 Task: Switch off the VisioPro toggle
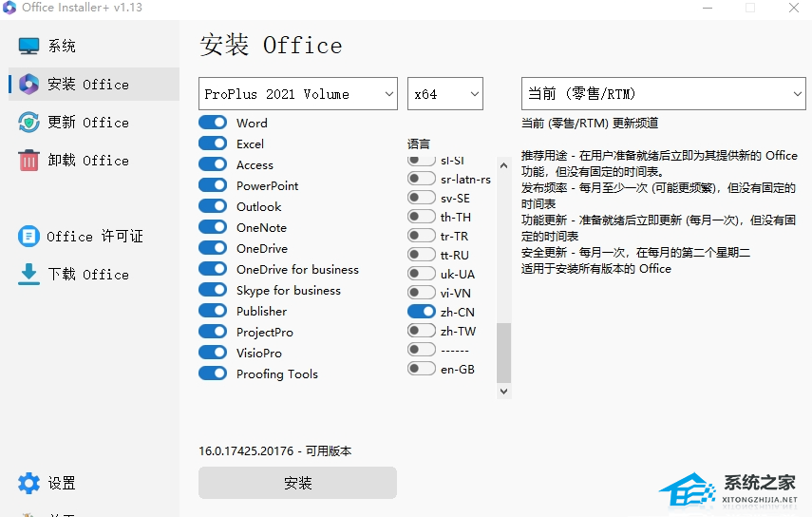(x=213, y=353)
